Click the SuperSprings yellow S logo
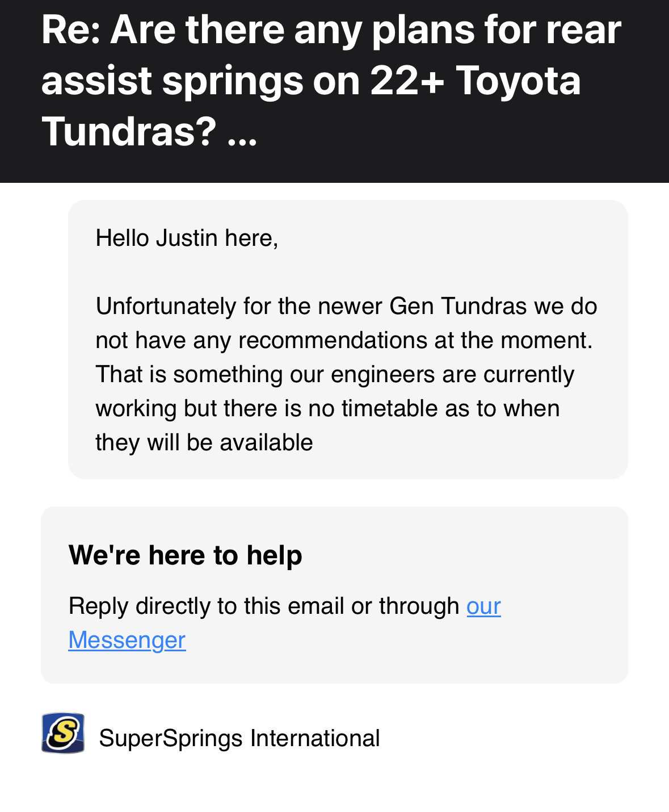The height and width of the screenshot is (812, 669). click(63, 733)
